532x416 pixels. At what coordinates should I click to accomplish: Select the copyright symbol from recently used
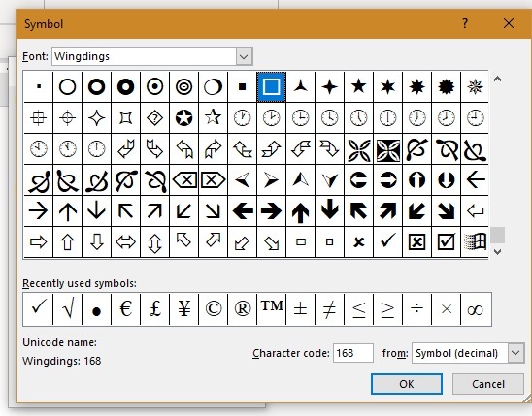pyautogui.click(x=213, y=309)
